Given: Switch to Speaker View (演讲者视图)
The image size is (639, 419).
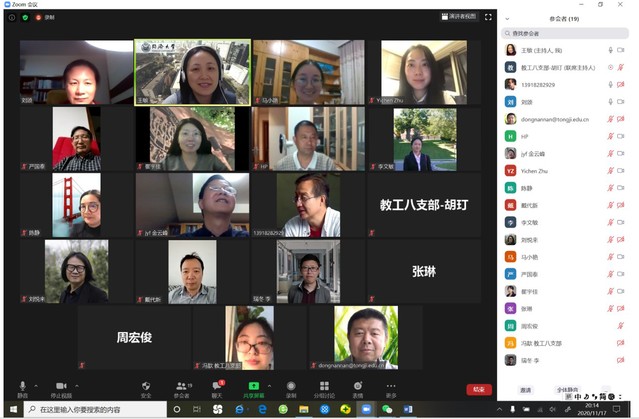Looking at the screenshot, I should click(459, 16).
